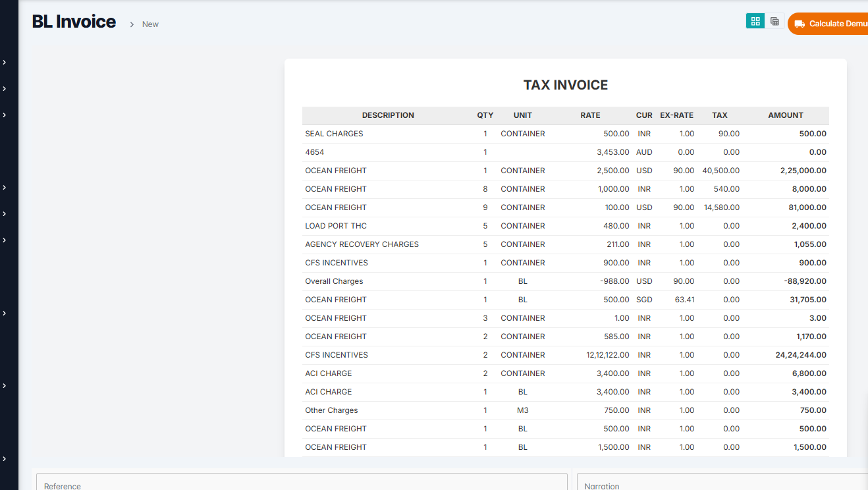
Task: Select the SEAL CHARGES row
Action: click(x=334, y=134)
